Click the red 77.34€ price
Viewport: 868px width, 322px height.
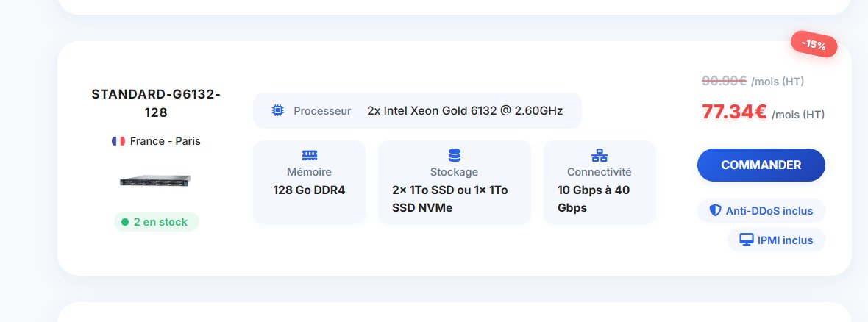[734, 112]
